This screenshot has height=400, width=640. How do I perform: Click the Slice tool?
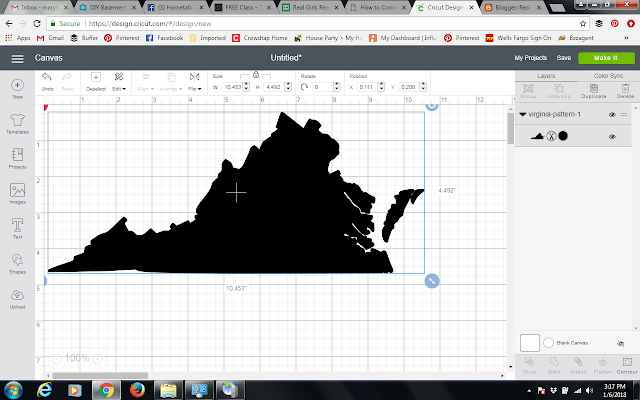pos(529,365)
